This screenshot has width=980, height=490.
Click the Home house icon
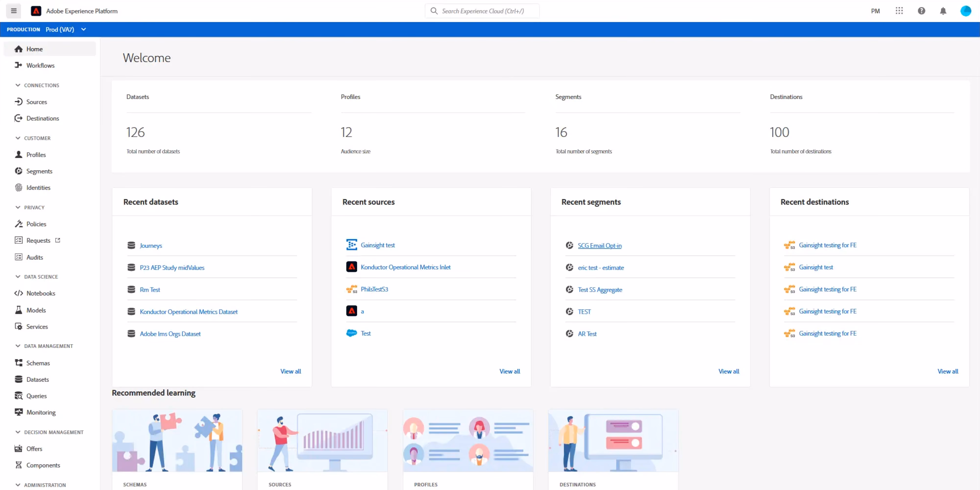click(18, 49)
